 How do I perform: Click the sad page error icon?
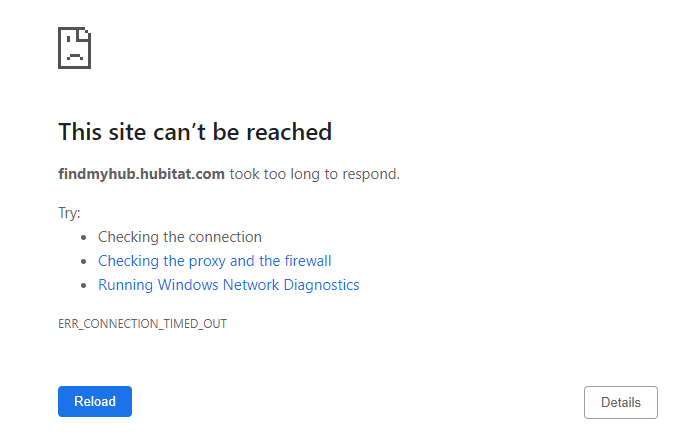pos(74,48)
